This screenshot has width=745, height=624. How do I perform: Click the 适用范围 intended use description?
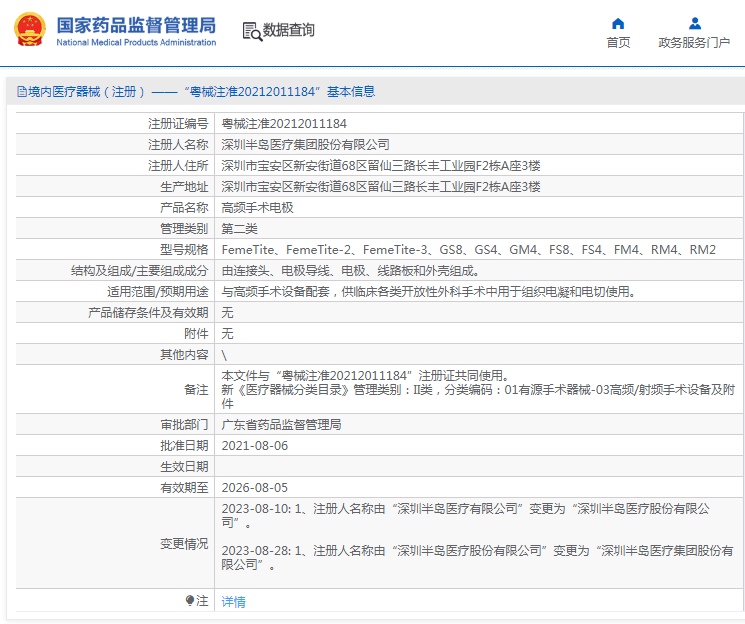coord(429,291)
